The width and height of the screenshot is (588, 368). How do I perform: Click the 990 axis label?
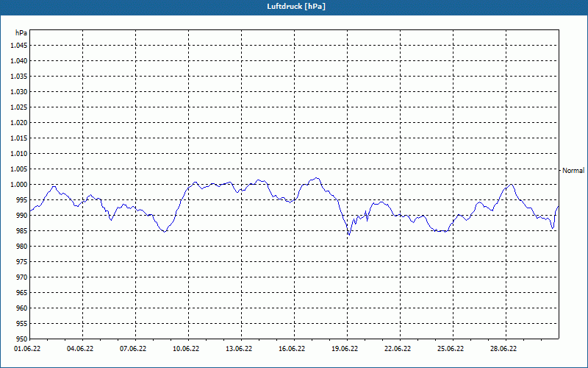[21, 215]
